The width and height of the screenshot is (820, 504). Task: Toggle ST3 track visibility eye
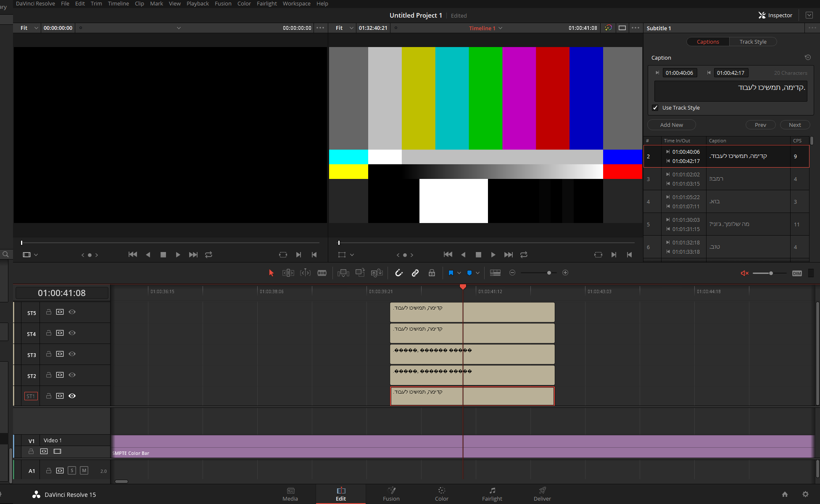[x=72, y=354]
